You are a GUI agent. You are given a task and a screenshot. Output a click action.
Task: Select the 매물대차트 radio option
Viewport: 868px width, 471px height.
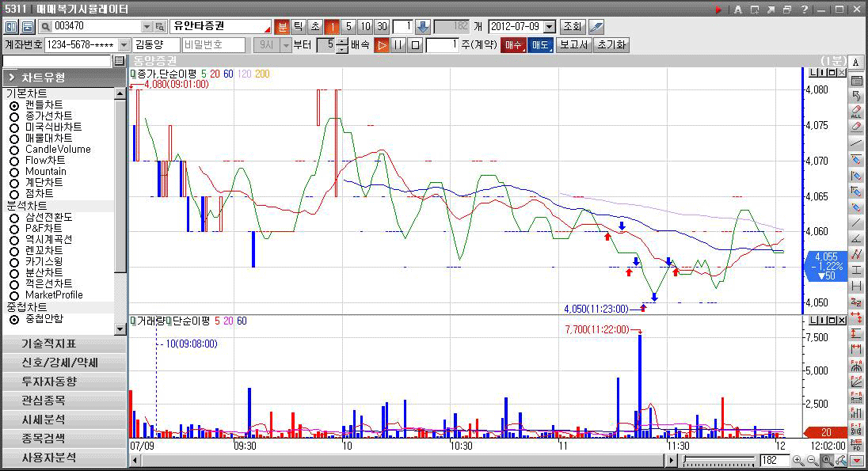click(x=14, y=139)
